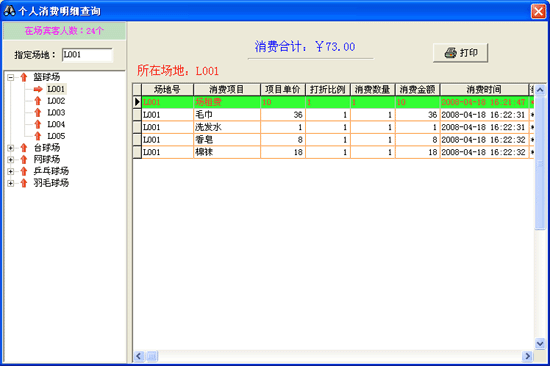Click the 场地号 column header
This screenshot has height=366, width=550.
pos(167,89)
